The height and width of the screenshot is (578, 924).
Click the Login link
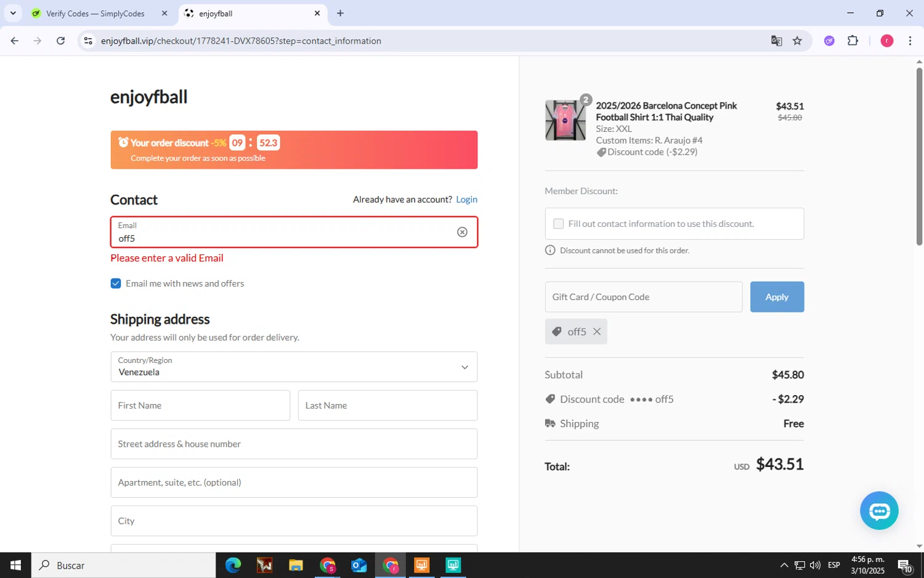point(466,199)
